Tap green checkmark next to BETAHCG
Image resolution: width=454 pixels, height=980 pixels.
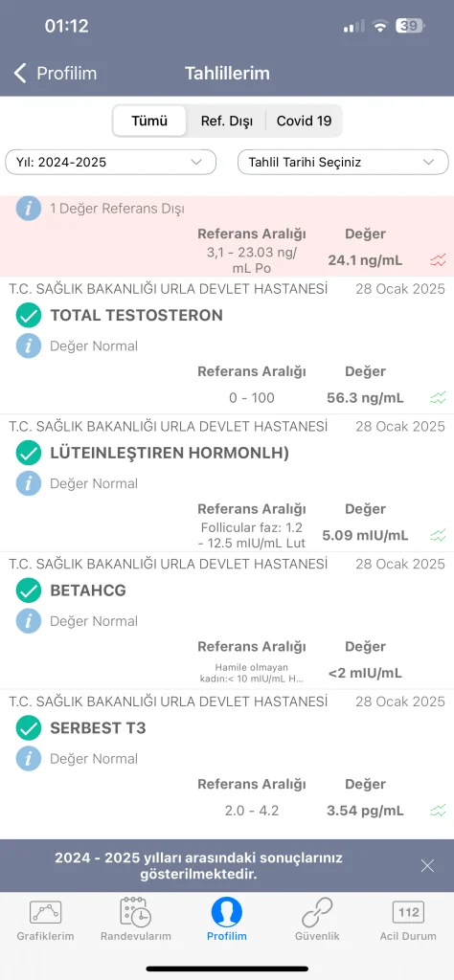click(x=29, y=590)
